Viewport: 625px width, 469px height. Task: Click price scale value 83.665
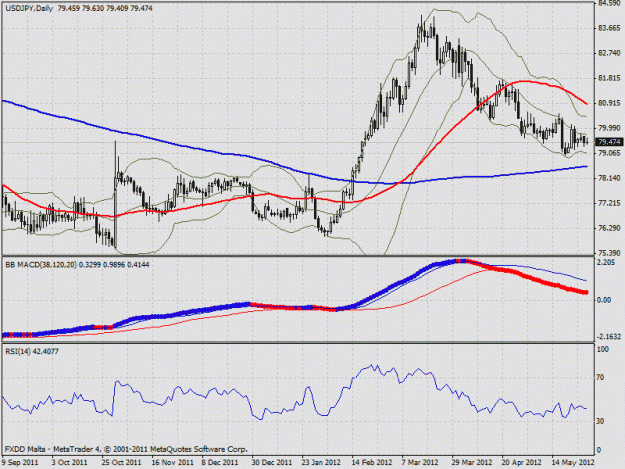[x=609, y=28]
